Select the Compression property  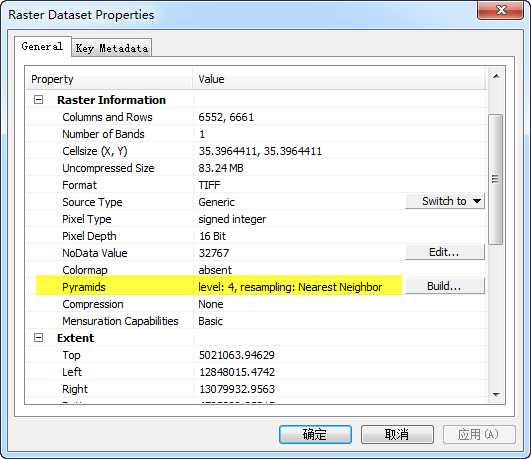pos(93,304)
